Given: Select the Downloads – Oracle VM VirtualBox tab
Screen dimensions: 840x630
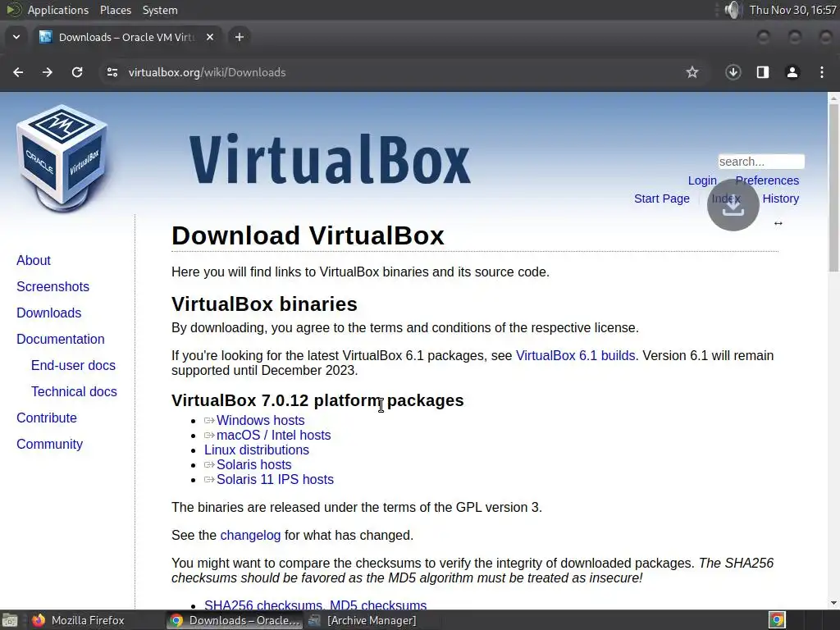Looking at the screenshot, I should point(126,37).
